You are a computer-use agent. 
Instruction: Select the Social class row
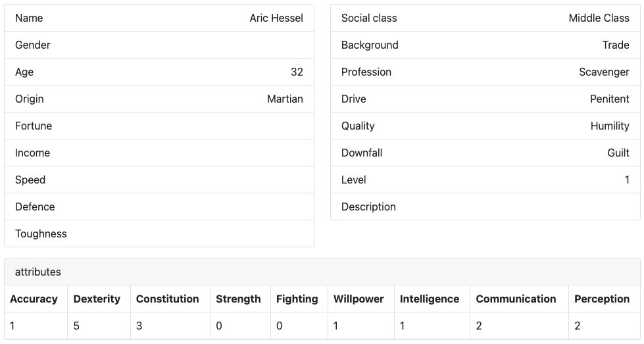coord(485,18)
